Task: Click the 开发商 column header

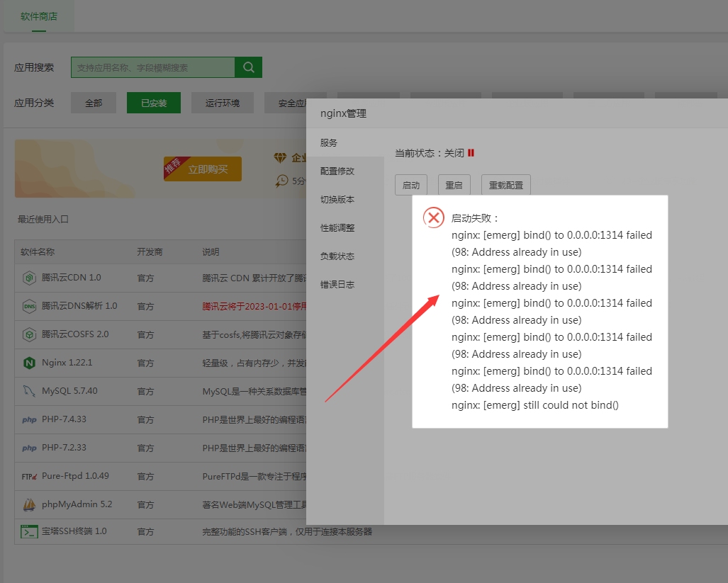Action: pos(150,252)
